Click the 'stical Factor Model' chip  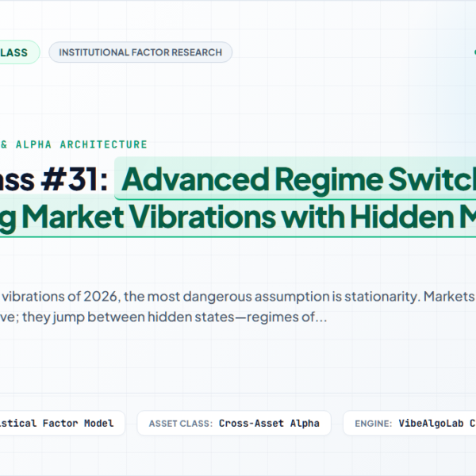pyautogui.click(x=62, y=423)
